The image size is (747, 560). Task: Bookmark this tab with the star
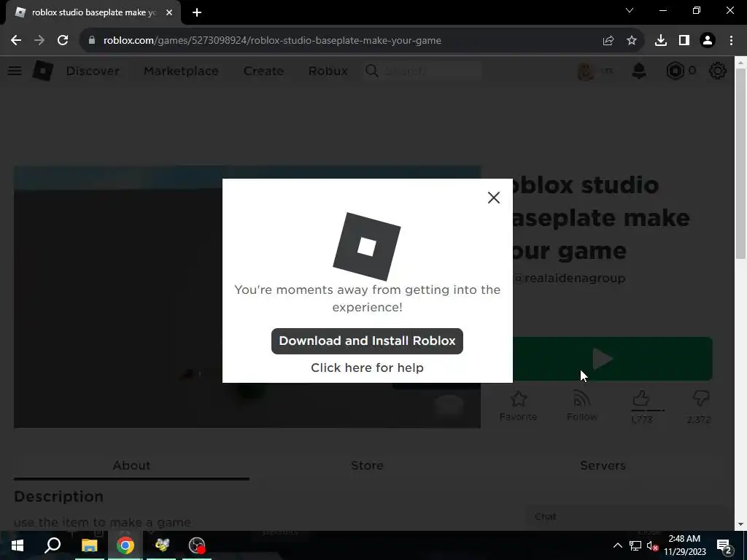(x=632, y=41)
